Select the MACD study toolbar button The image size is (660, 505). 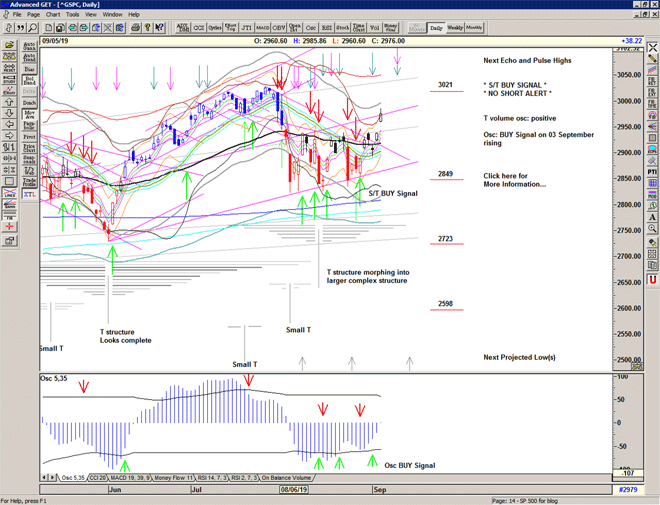pos(261,28)
